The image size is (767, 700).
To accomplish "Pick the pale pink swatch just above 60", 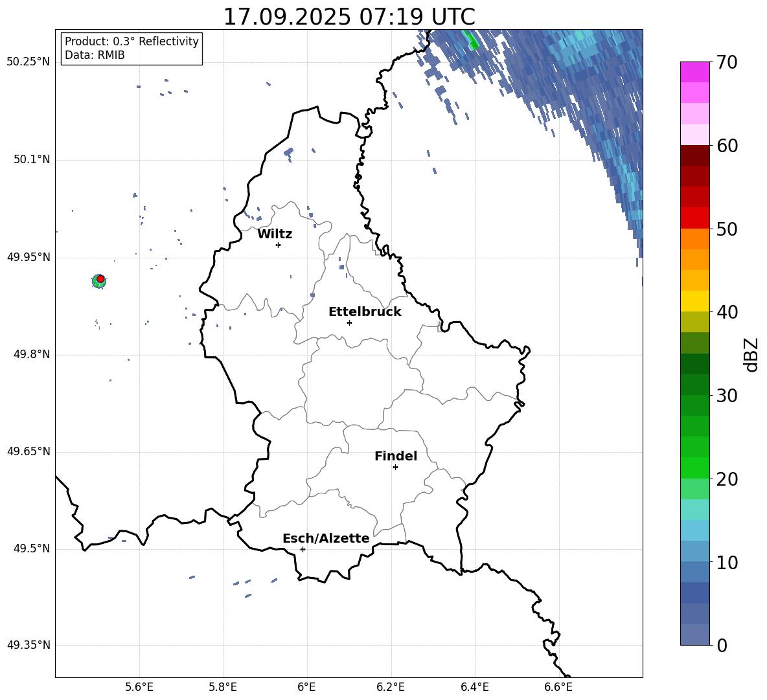I will tap(695, 135).
